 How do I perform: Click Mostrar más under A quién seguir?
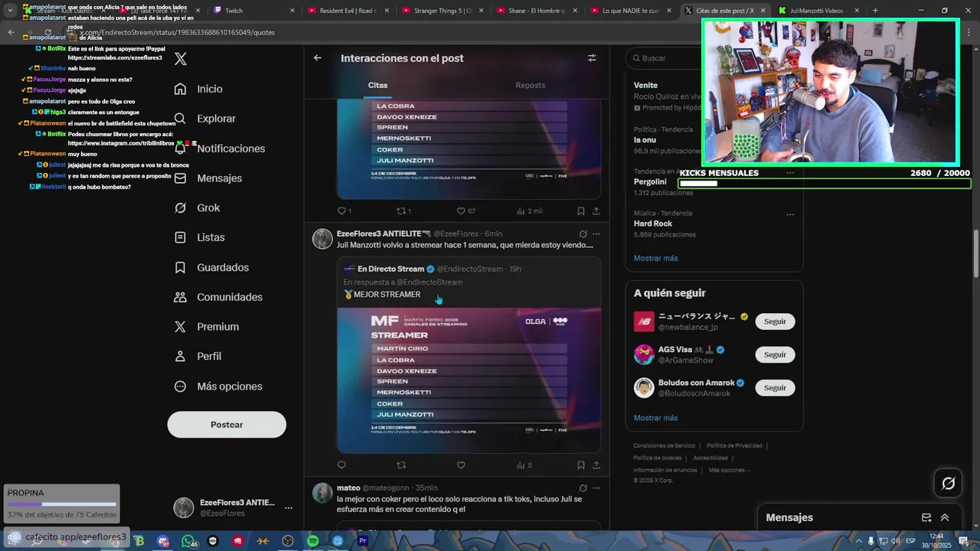(x=655, y=419)
